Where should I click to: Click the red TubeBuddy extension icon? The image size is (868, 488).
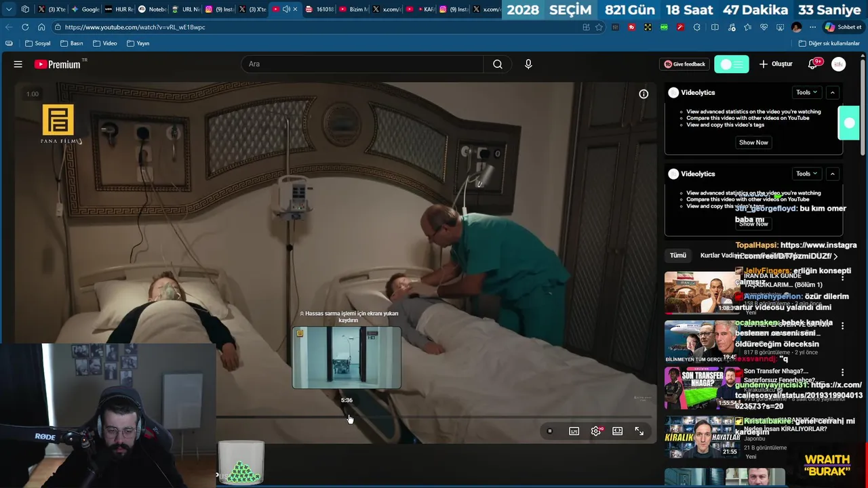[631, 27]
